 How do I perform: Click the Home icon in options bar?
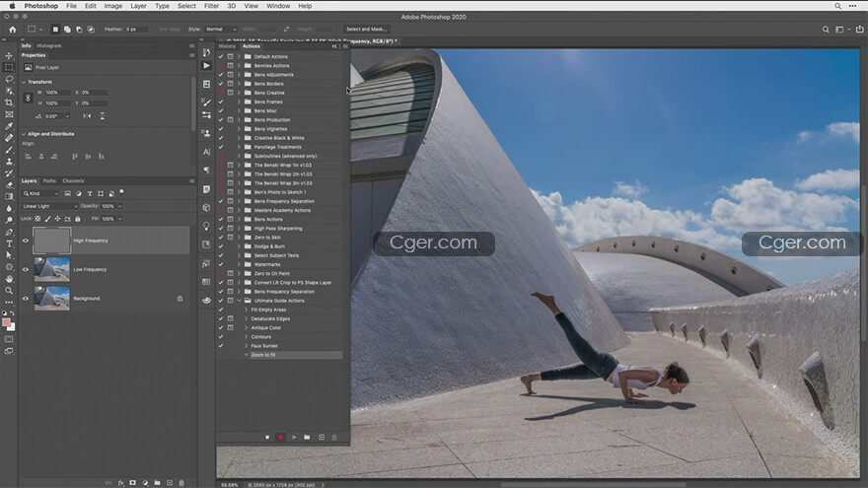[12, 30]
